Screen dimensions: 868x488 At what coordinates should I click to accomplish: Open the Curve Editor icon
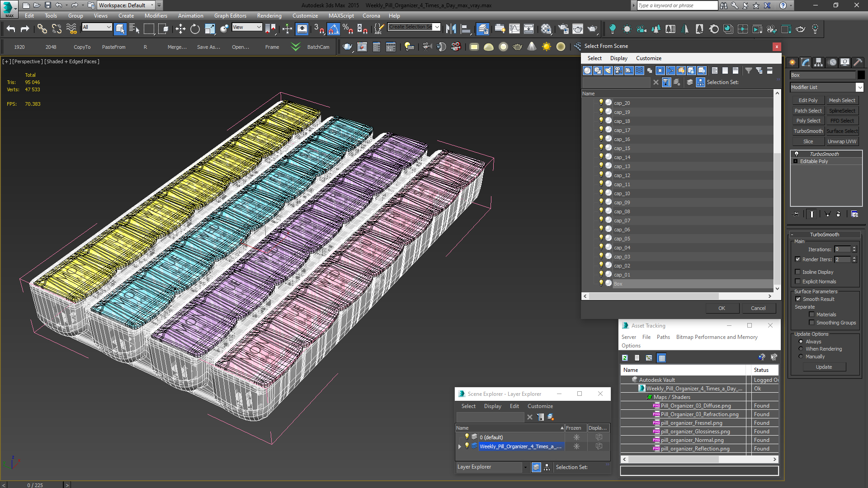(x=514, y=29)
